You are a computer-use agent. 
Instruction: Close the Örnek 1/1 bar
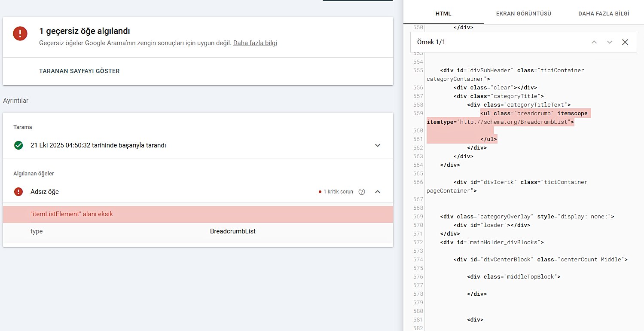625,42
